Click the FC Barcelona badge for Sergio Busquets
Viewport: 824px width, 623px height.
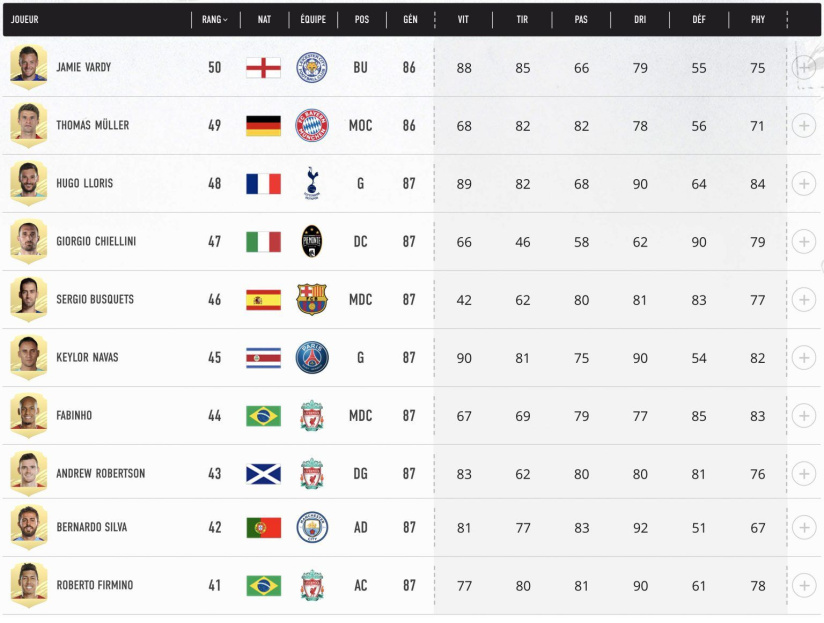point(311,298)
